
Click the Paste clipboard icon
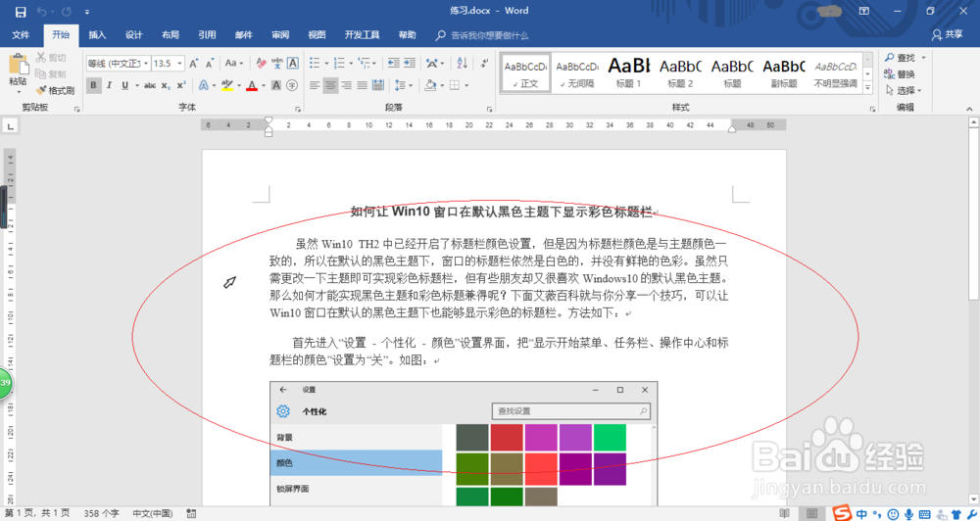(18, 64)
